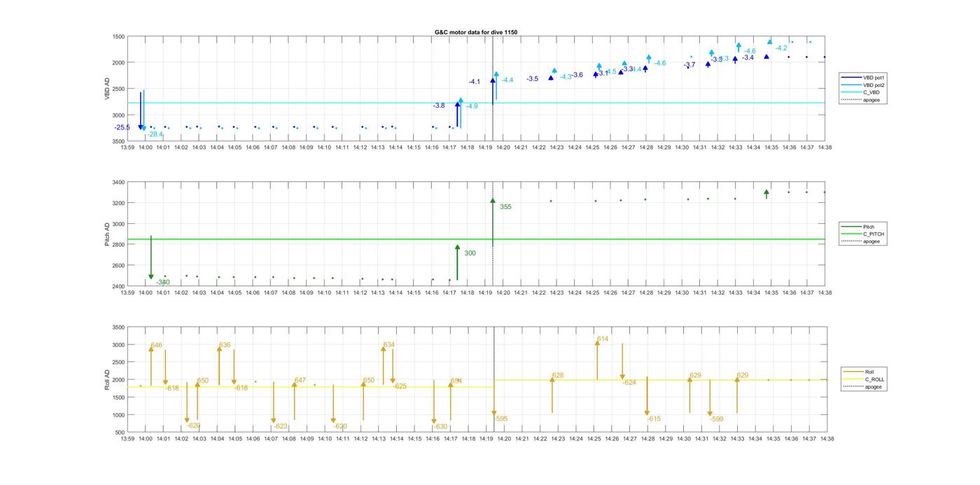Click the '355' pitch data label
The image size is (980, 485).
point(505,206)
